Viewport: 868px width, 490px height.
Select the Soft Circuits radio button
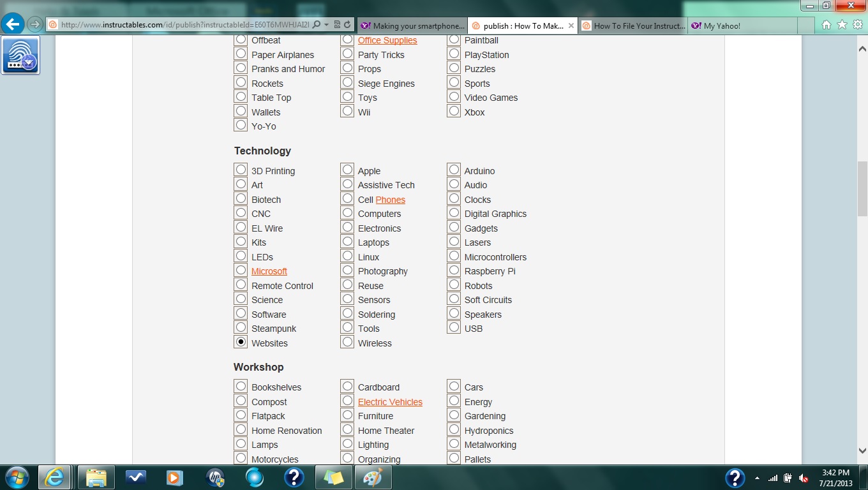click(x=454, y=299)
